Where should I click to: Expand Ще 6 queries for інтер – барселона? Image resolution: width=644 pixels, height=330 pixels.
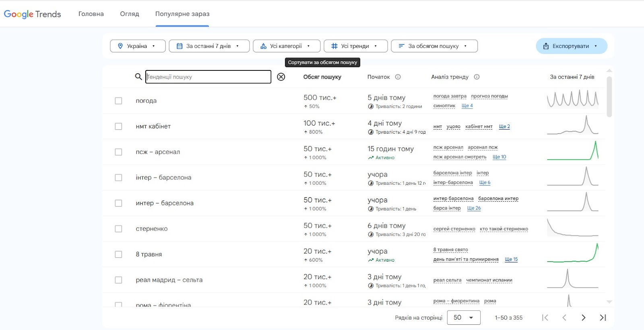pos(485,182)
